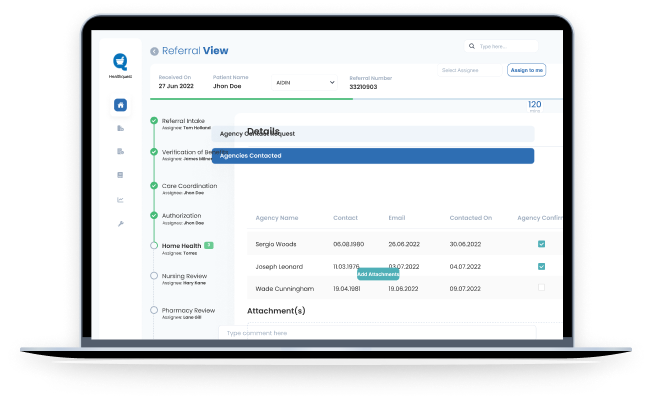Image resolution: width=652 pixels, height=400 pixels.
Task: Select the Home Health step
Action: tap(180, 245)
